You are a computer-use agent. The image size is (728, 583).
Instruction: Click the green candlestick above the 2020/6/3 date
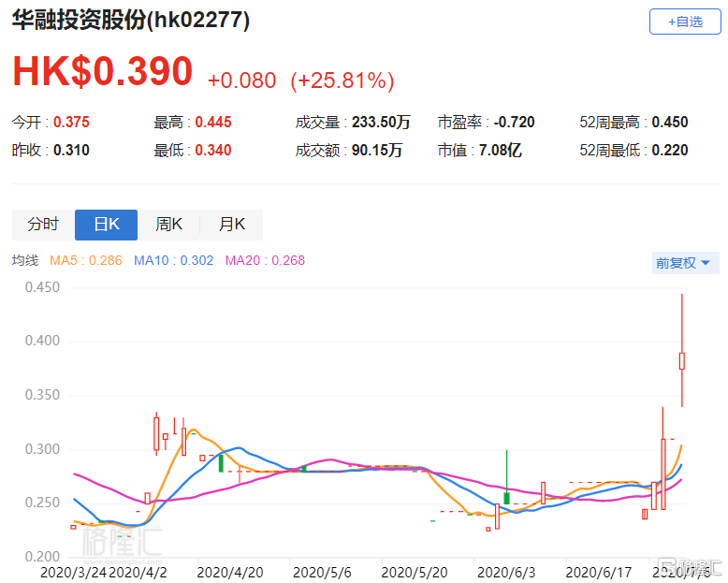[x=506, y=497]
